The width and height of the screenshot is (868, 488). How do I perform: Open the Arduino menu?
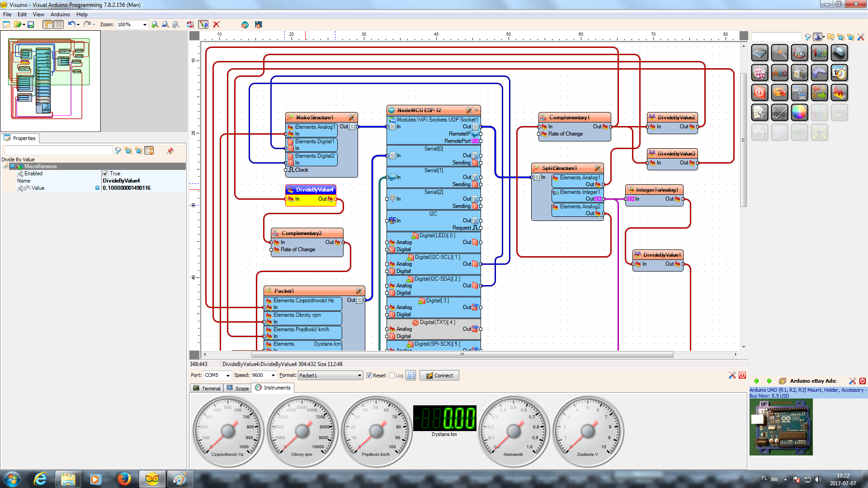(60, 14)
